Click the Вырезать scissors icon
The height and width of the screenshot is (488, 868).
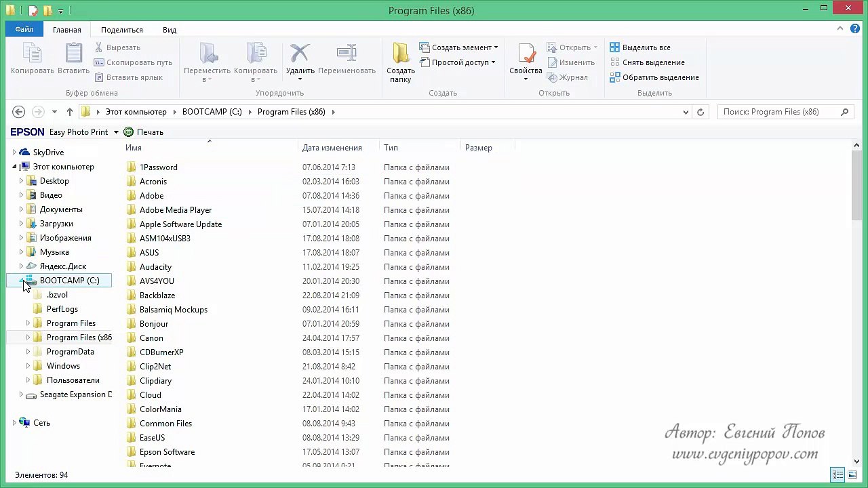point(99,47)
